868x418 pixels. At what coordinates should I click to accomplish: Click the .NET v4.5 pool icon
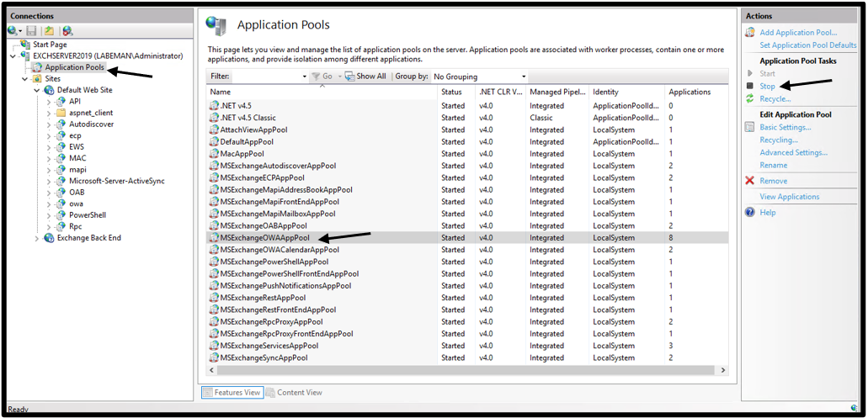214,106
